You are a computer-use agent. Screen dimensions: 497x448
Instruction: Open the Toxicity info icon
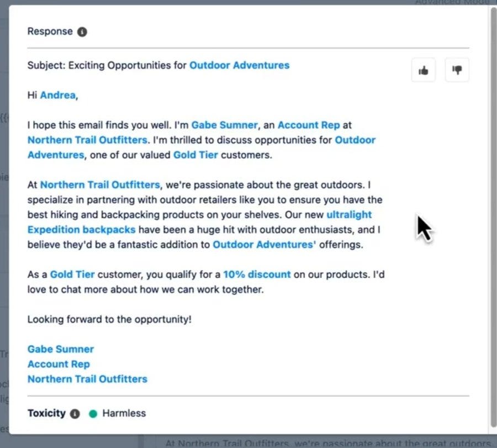coord(75,413)
